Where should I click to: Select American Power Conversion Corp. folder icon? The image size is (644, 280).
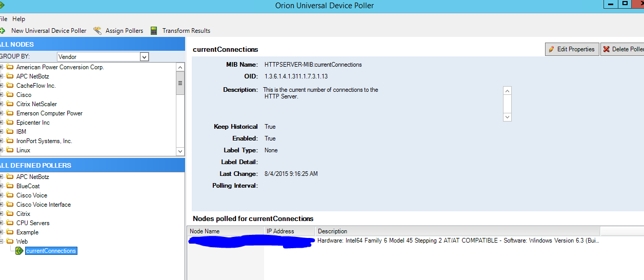[x=10, y=67]
